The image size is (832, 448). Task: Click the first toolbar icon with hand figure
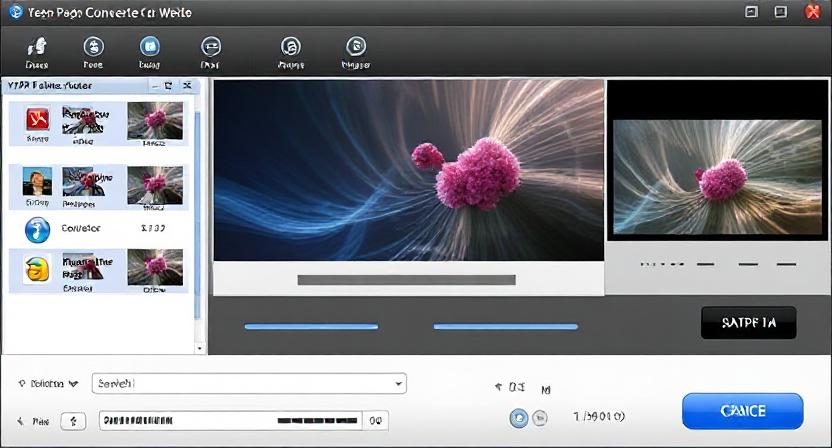pyautogui.click(x=37, y=47)
